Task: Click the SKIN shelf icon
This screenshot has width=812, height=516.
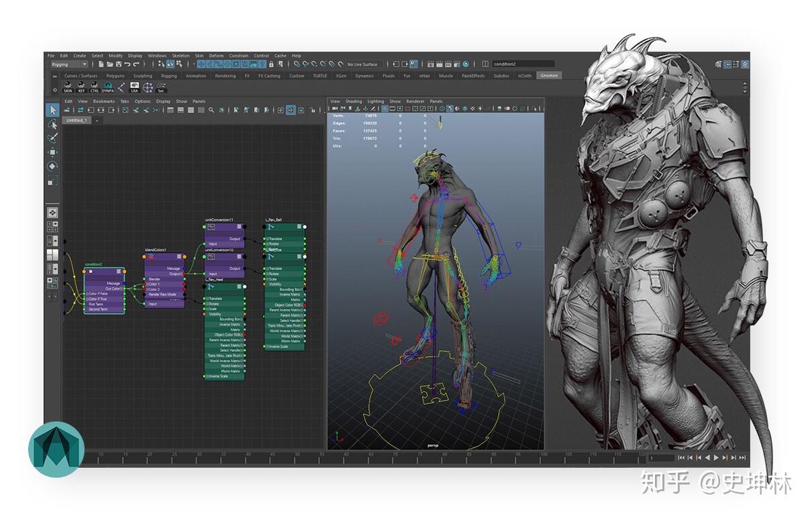Action: coord(68,87)
